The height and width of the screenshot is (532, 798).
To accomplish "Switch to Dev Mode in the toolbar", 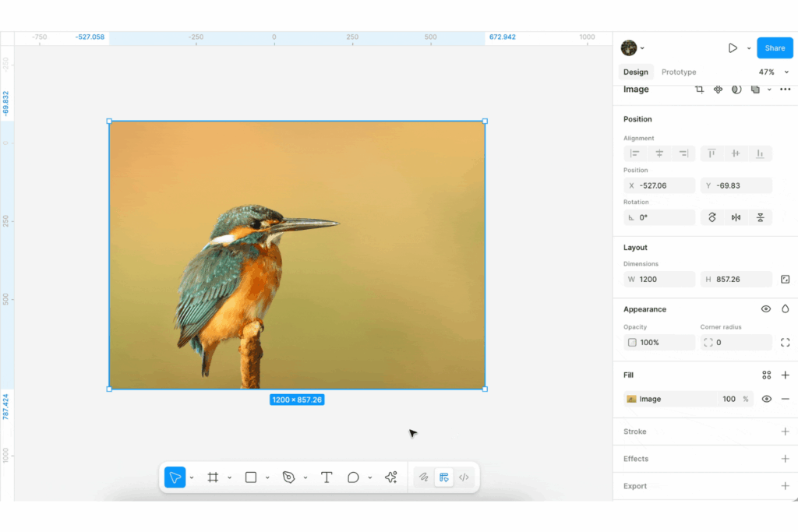I will point(464,477).
